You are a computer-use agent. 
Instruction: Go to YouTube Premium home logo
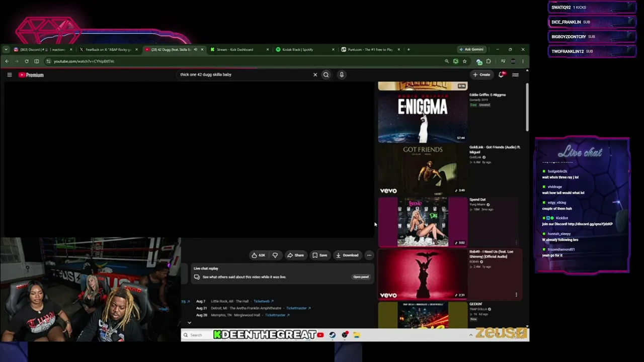tap(31, 75)
